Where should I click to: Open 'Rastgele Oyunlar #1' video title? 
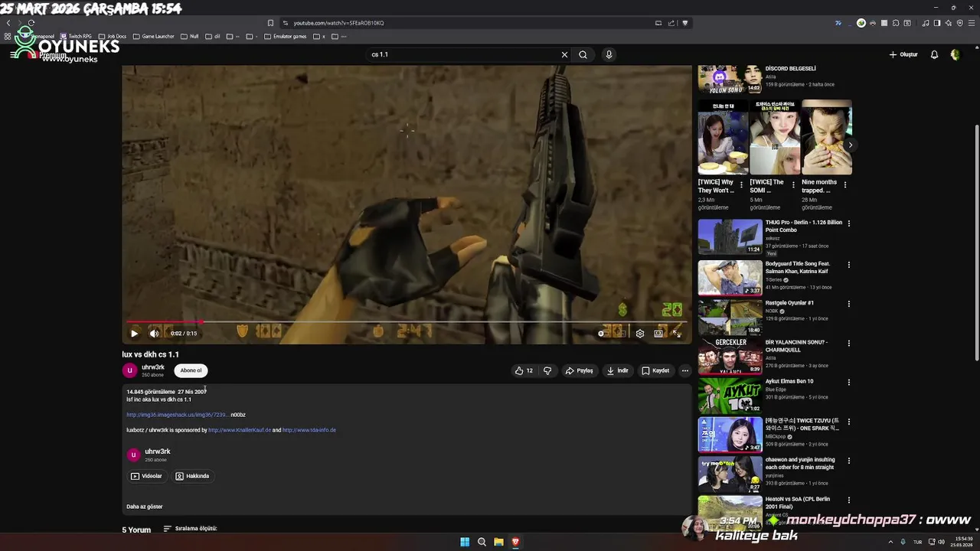pos(789,303)
